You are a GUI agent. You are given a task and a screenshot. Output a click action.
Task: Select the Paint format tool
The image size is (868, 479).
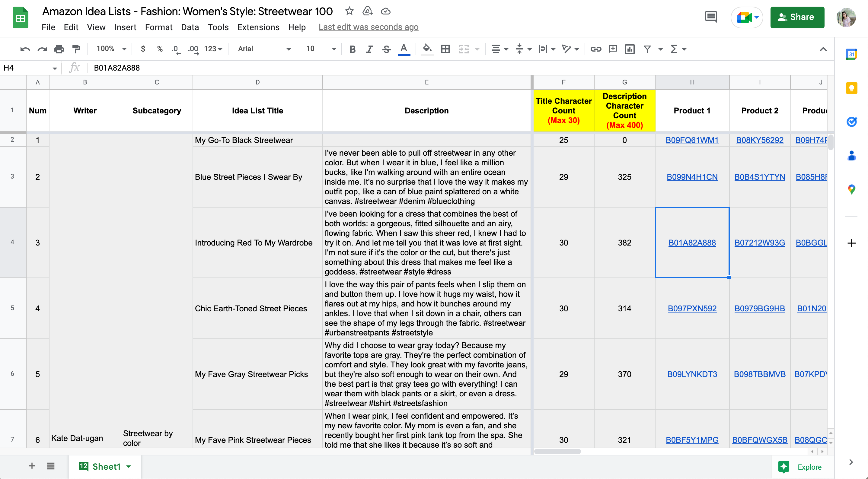[76, 49]
